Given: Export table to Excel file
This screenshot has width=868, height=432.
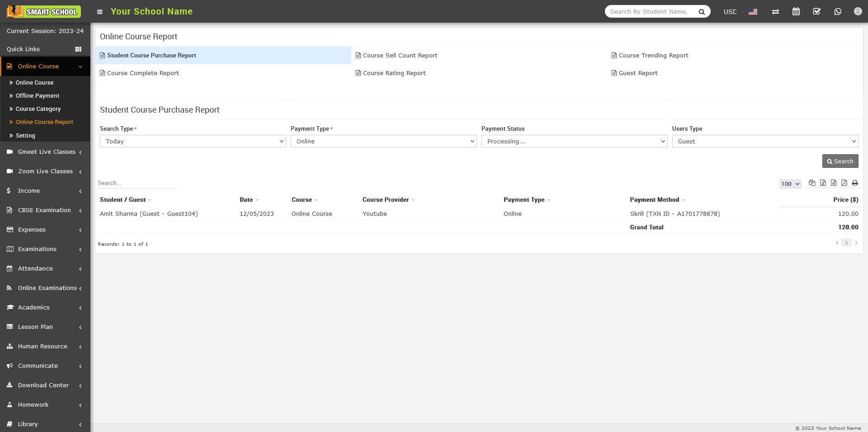Looking at the screenshot, I should point(823,183).
